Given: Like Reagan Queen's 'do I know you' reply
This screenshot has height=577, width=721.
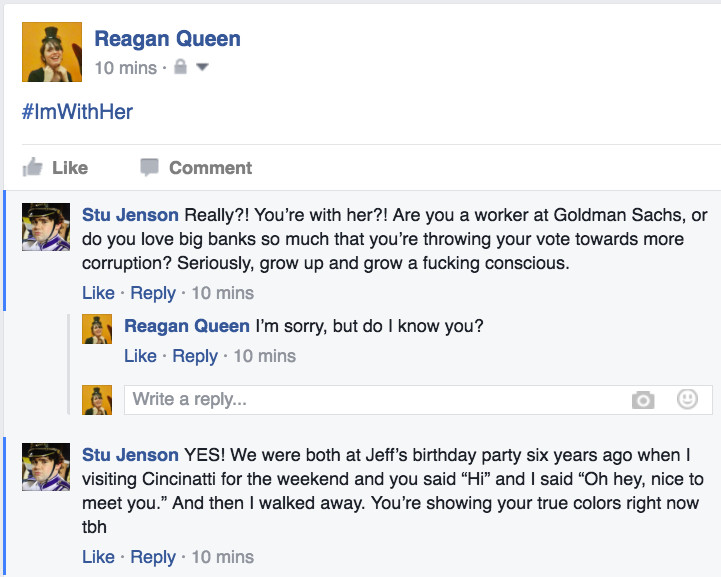Looking at the screenshot, I should [x=140, y=356].
